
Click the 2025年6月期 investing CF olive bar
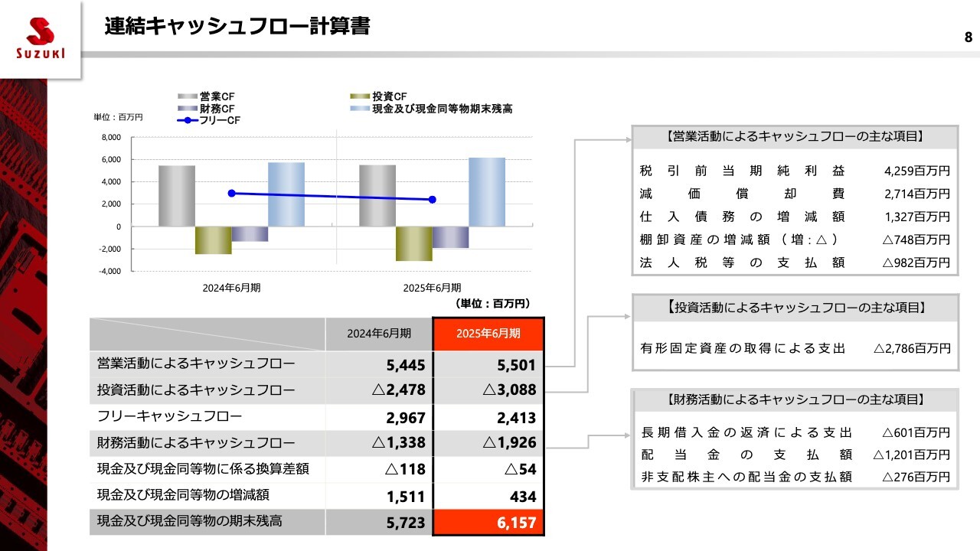coord(413,243)
